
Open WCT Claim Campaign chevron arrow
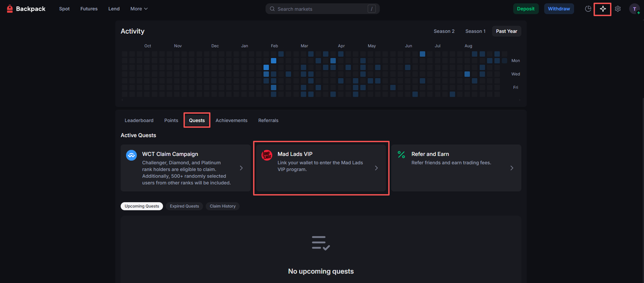pyautogui.click(x=241, y=168)
